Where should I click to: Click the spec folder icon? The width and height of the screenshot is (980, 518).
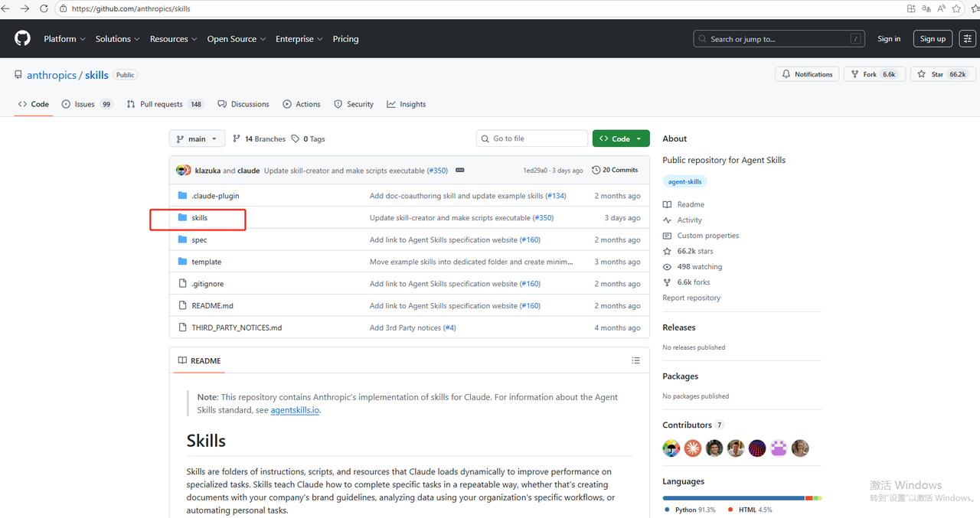tap(182, 239)
